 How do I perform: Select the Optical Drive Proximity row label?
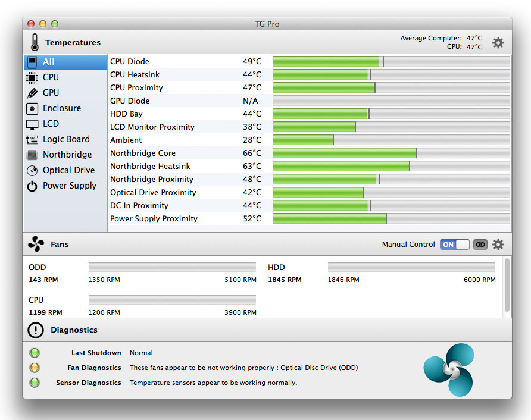pyautogui.click(x=153, y=192)
